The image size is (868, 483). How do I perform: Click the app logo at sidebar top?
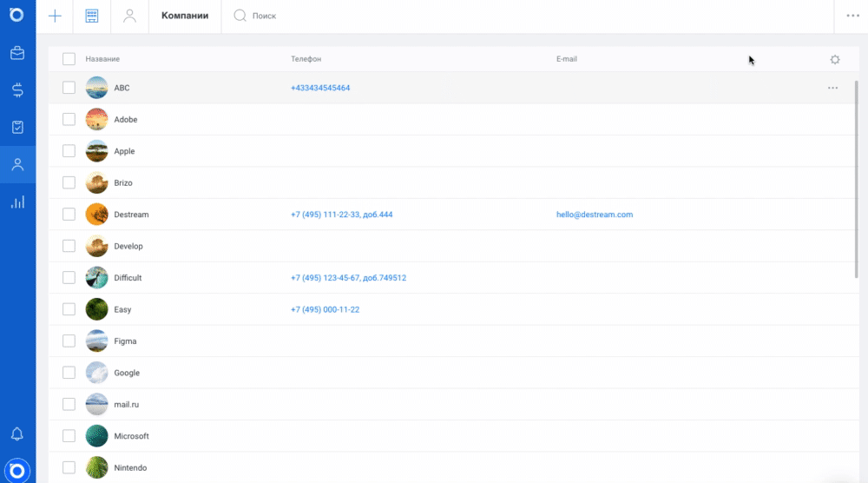pos(16,15)
